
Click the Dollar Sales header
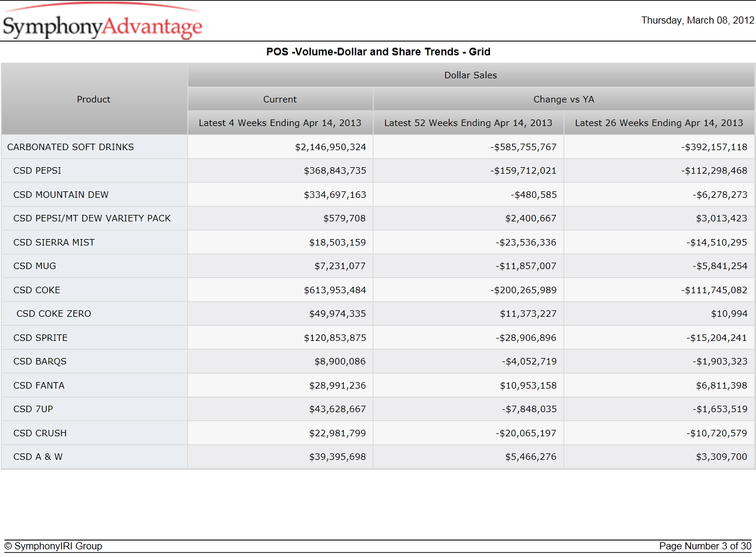click(x=470, y=75)
